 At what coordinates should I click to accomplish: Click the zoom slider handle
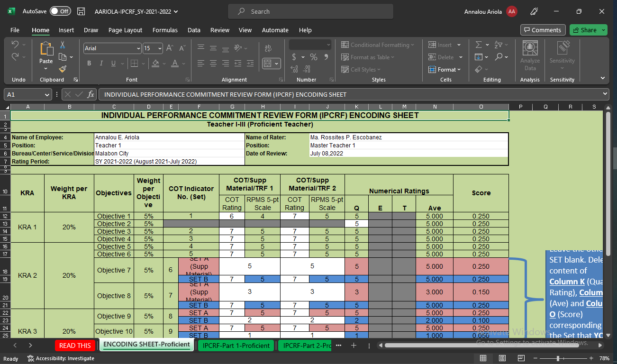pyautogui.click(x=558, y=358)
